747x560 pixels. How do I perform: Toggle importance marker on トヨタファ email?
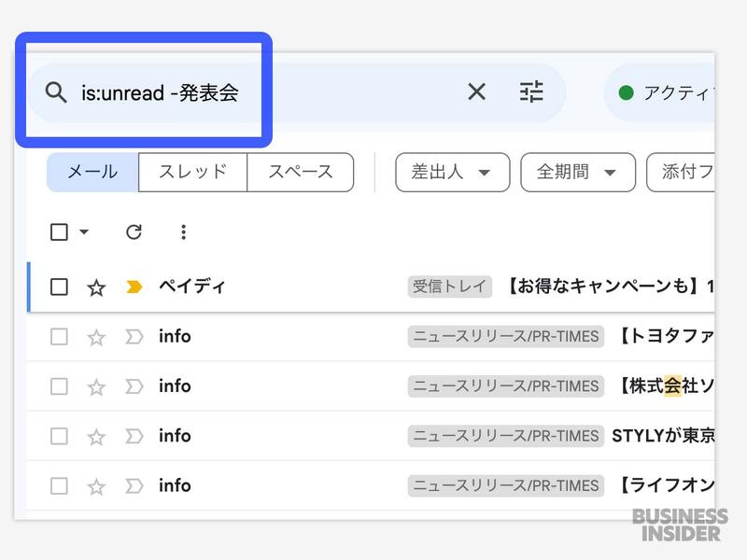[x=134, y=337]
